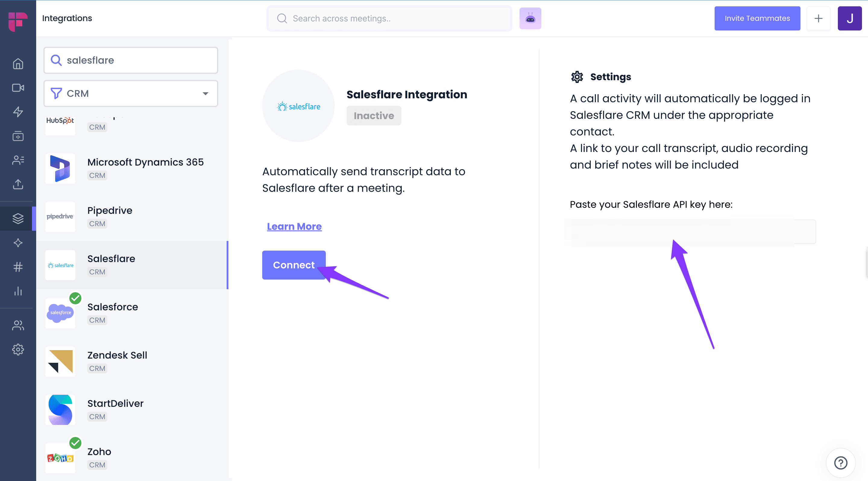Image resolution: width=868 pixels, height=481 pixels.
Task: Click the magnifier in integrations search
Action: pyautogui.click(x=56, y=60)
